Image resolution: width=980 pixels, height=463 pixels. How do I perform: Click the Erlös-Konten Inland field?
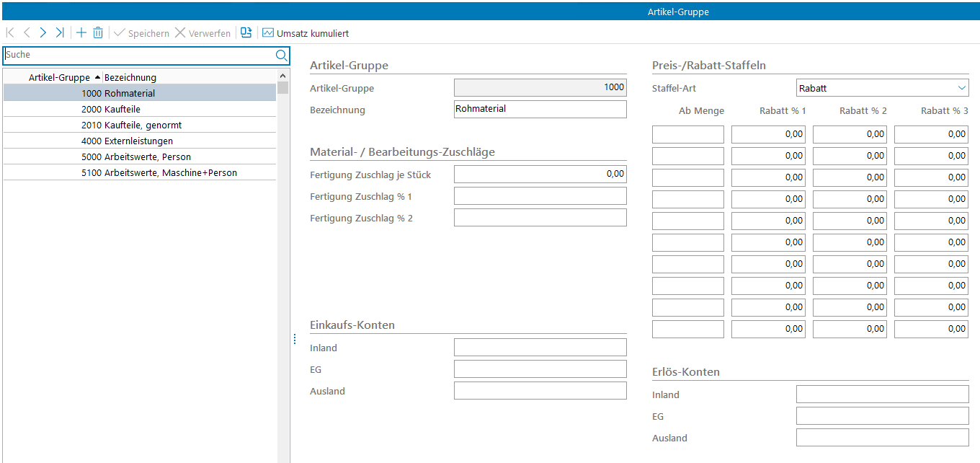point(882,394)
